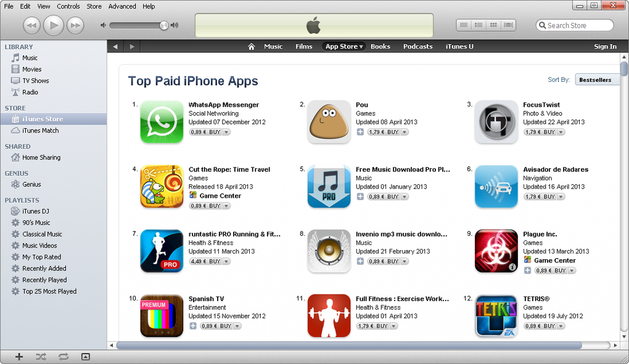The width and height of the screenshot is (629, 364).
Task: Click the Search Store field
Action: tap(575, 25)
